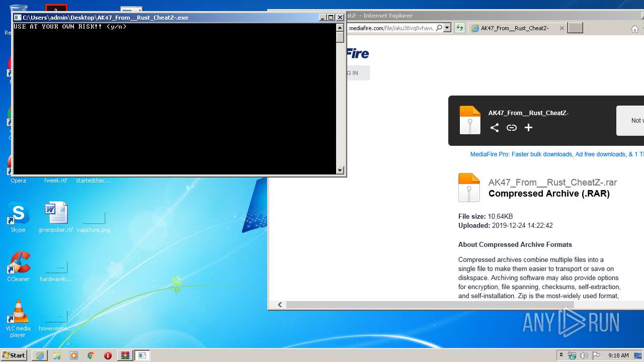Select howeverme... file on desktop
The image size is (644, 362).
(x=55, y=320)
